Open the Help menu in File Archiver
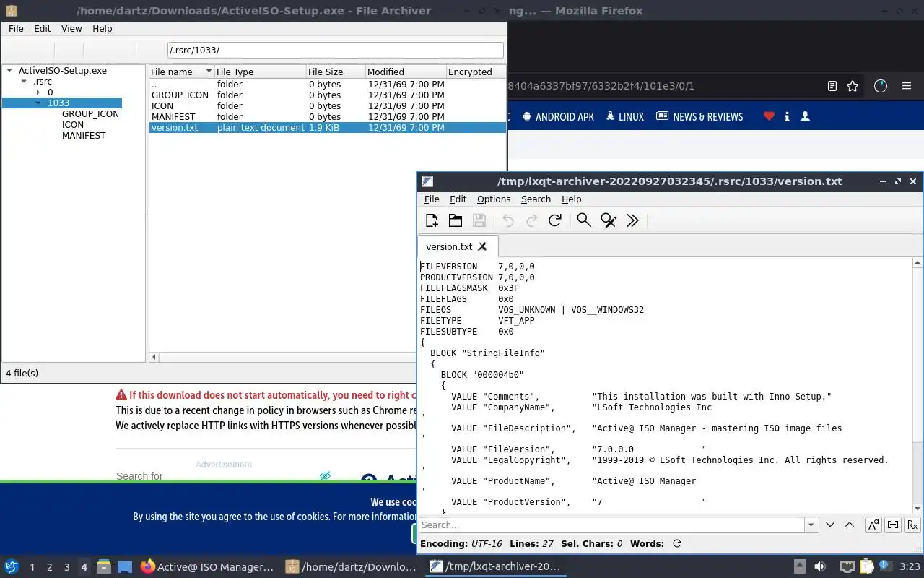 point(103,29)
